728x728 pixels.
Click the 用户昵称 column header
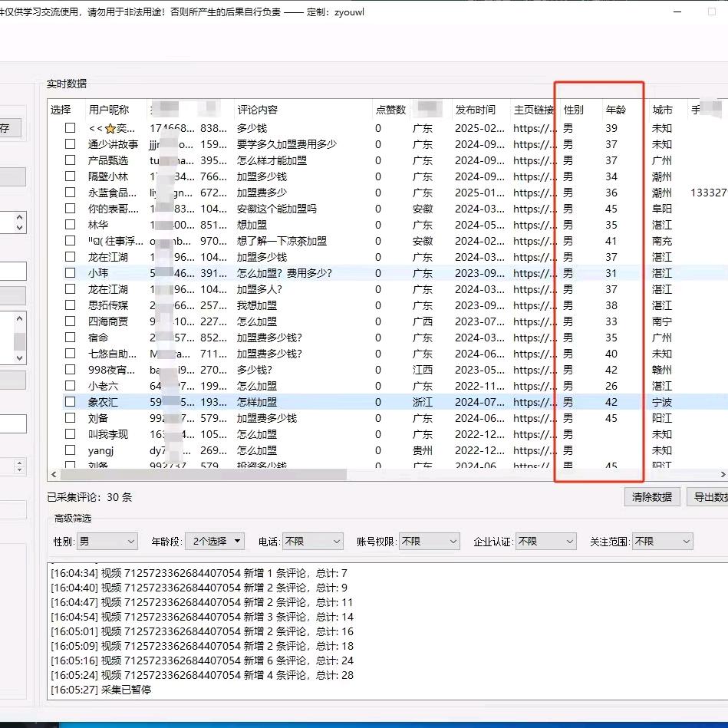click(109, 110)
